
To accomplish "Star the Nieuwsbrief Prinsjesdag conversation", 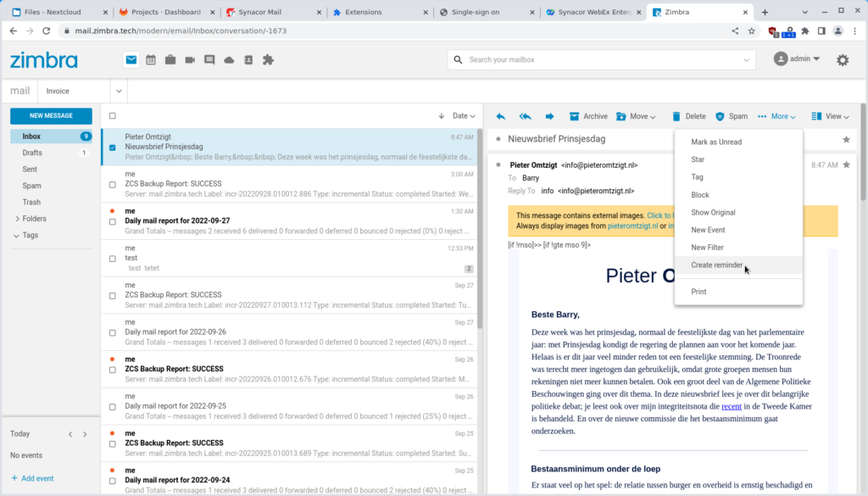I will coord(845,138).
